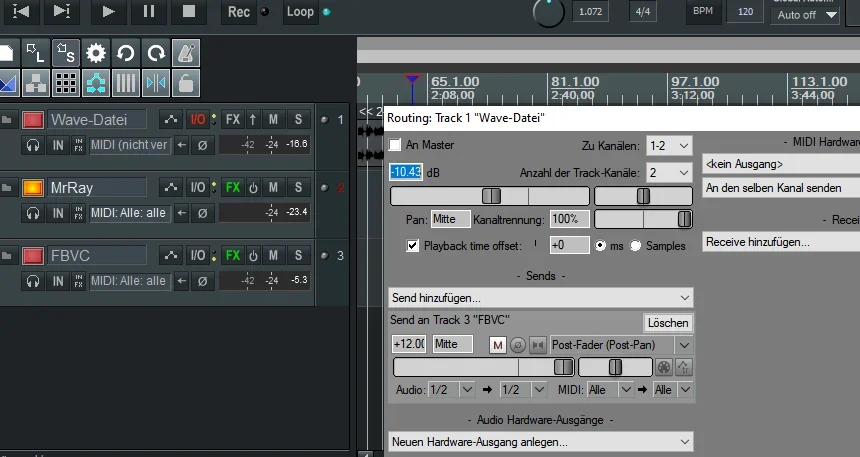Click the Redo toolbar icon
Screen dimensions: 860x457
[x=156, y=53]
